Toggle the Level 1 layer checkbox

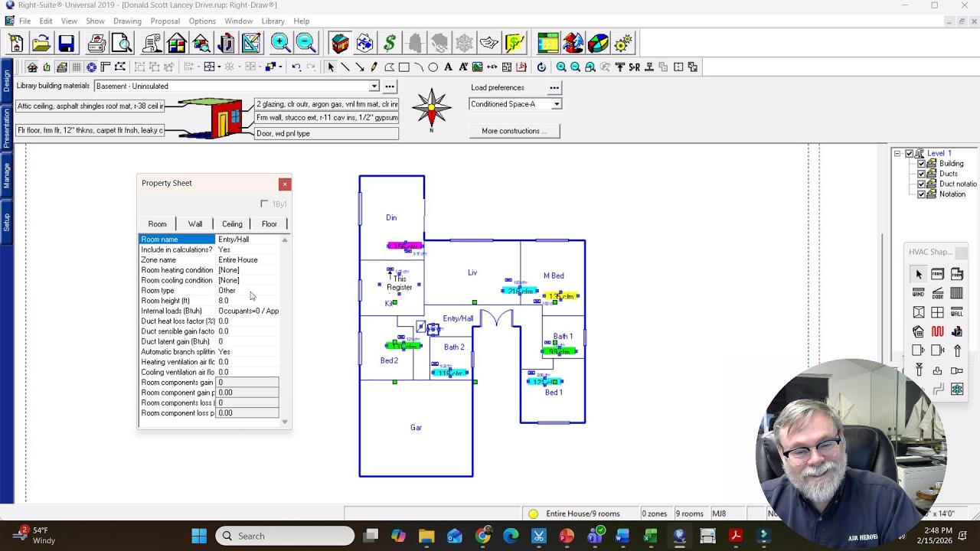910,153
